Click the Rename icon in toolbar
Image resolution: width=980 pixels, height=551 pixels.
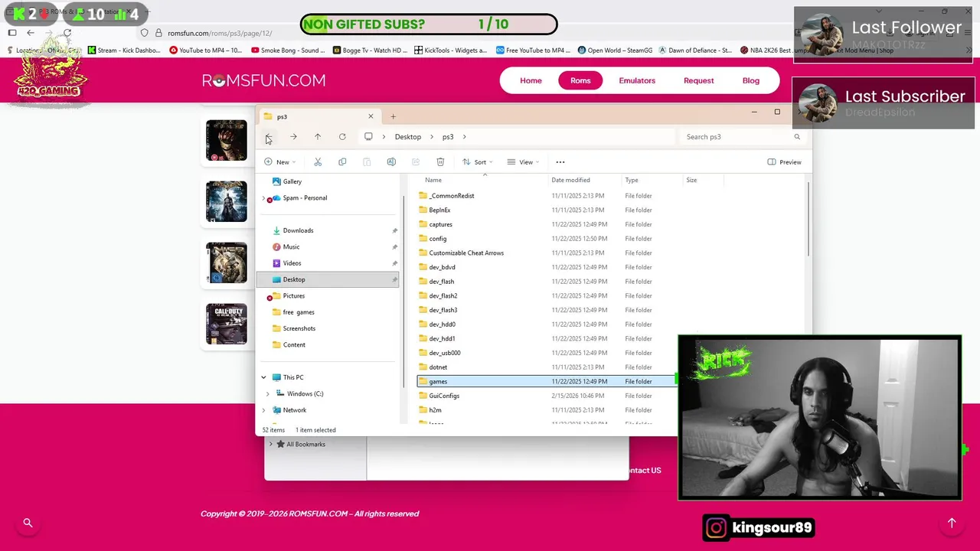(x=391, y=162)
